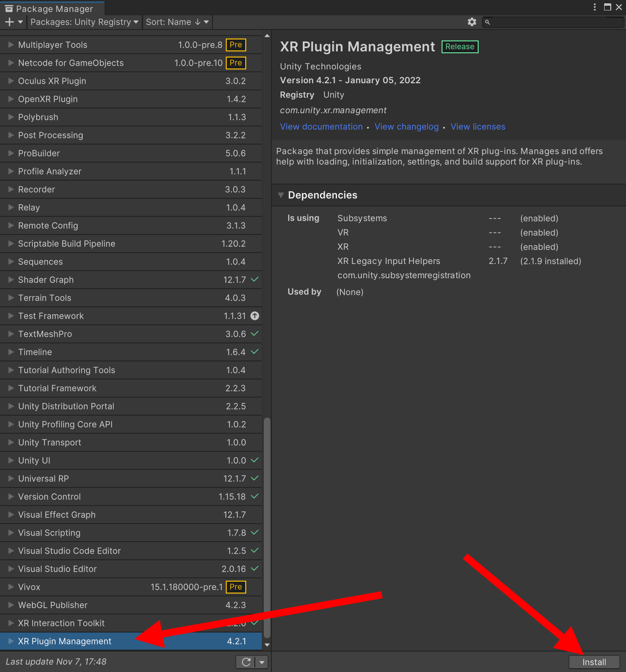Expand the Oculus XR Plugin row
626x672 pixels.
coord(11,81)
